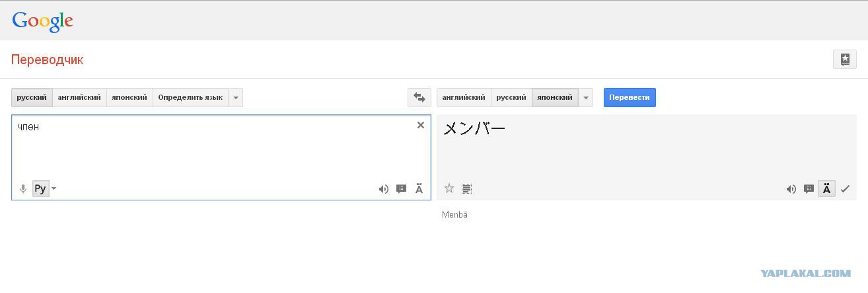868x293 pixels.
Task: Listen to the Russian source text
Action: [383, 189]
